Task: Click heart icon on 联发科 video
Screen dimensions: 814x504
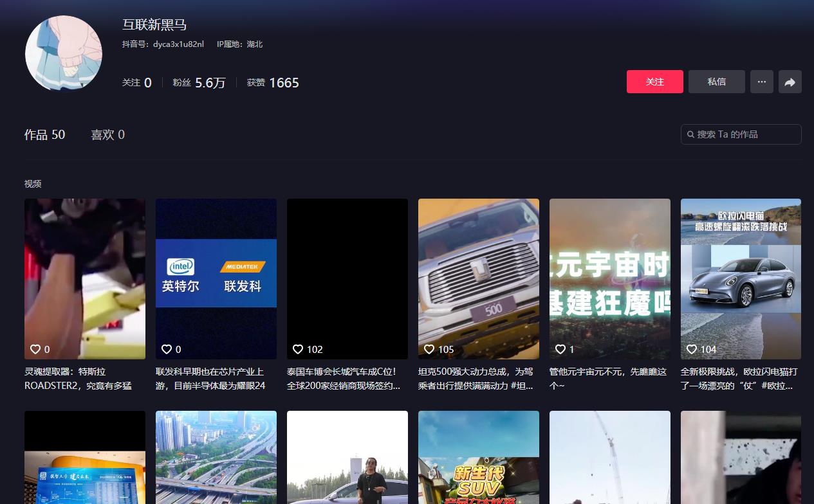Action: 167,349
